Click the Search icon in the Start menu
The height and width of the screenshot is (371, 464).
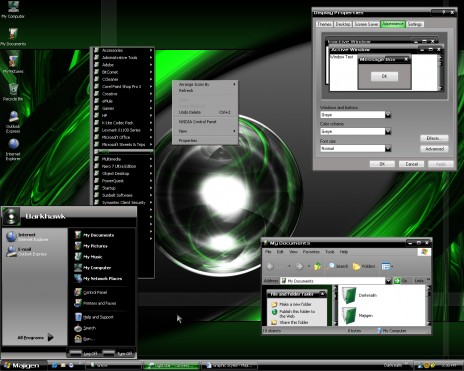click(x=78, y=328)
